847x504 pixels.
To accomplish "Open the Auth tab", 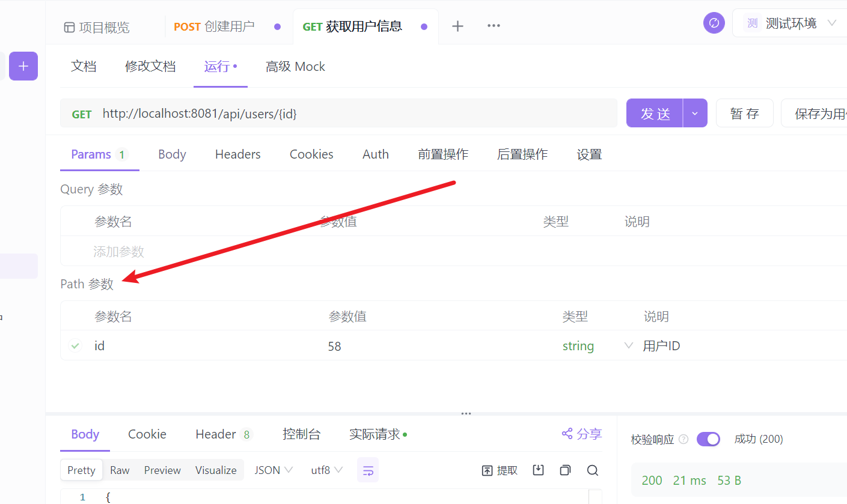I will click(x=376, y=154).
